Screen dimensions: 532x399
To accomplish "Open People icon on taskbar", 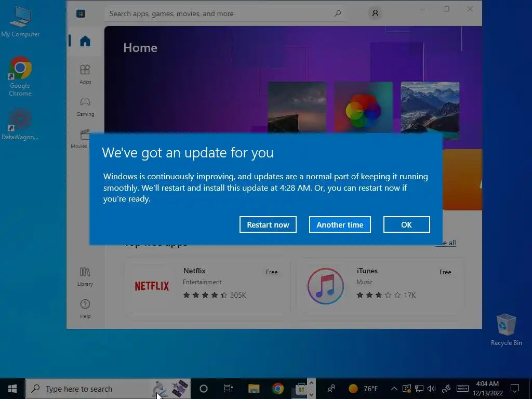I will pyautogui.click(x=331, y=389).
